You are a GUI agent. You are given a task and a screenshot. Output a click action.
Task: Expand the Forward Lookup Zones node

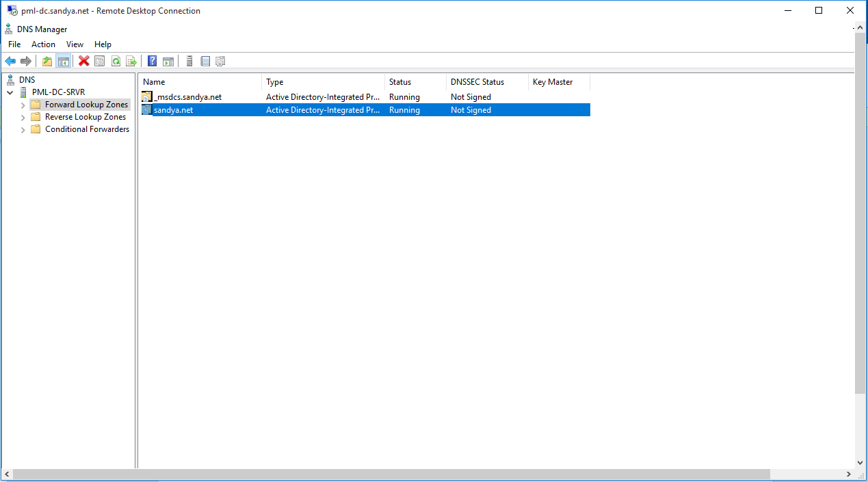pyautogui.click(x=23, y=105)
